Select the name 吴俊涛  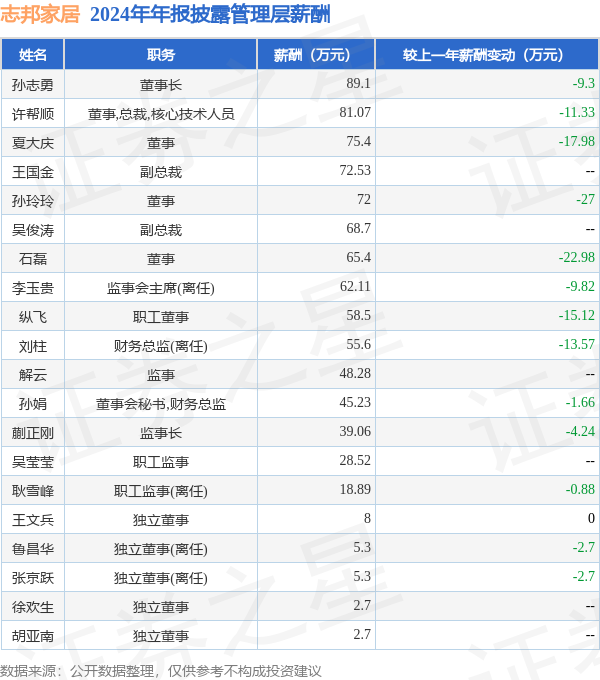(33, 230)
